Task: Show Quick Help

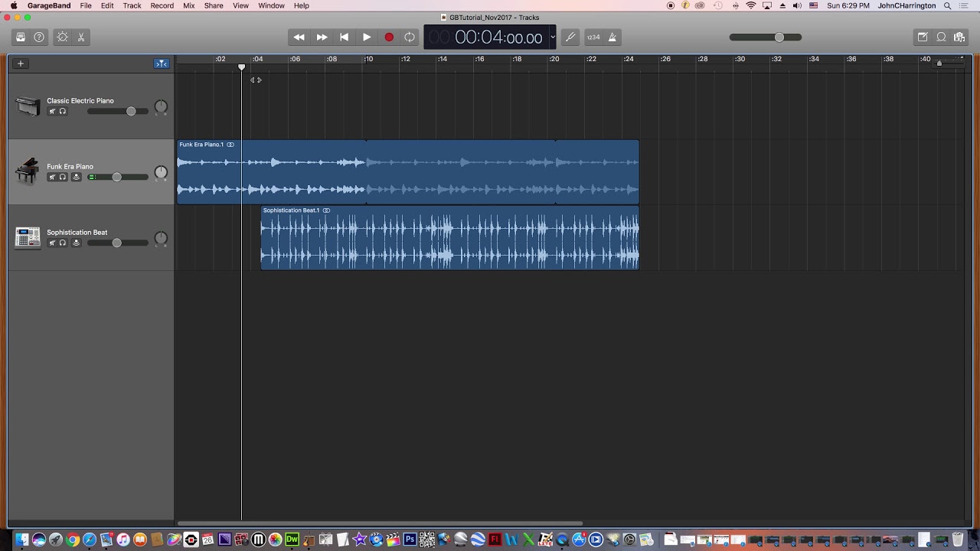Action: (39, 37)
